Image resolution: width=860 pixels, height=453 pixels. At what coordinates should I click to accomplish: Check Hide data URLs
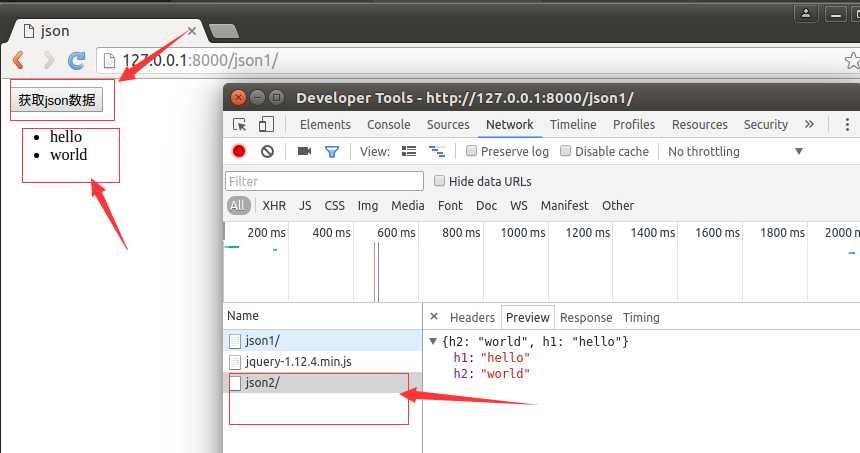click(439, 180)
